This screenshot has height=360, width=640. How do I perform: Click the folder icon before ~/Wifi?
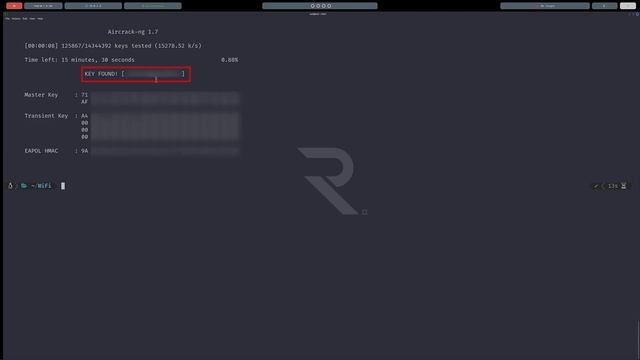click(24, 186)
